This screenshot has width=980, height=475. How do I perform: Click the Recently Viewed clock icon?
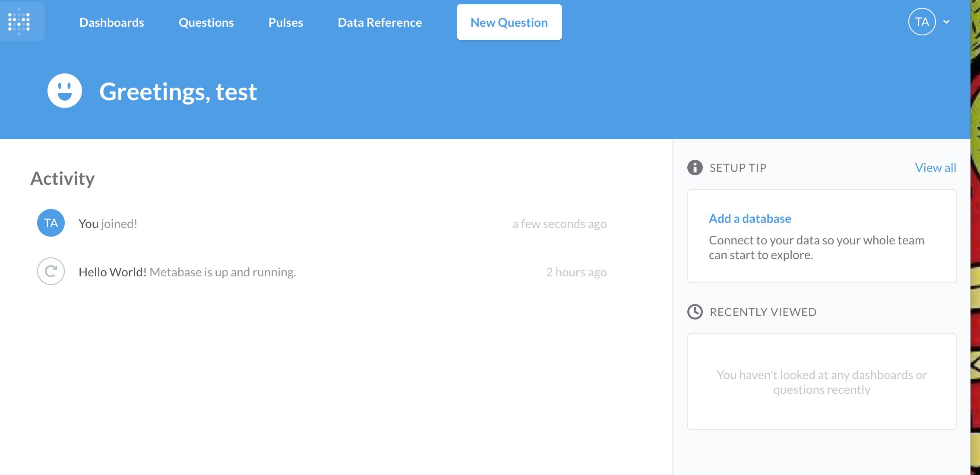click(x=695, y=312)
